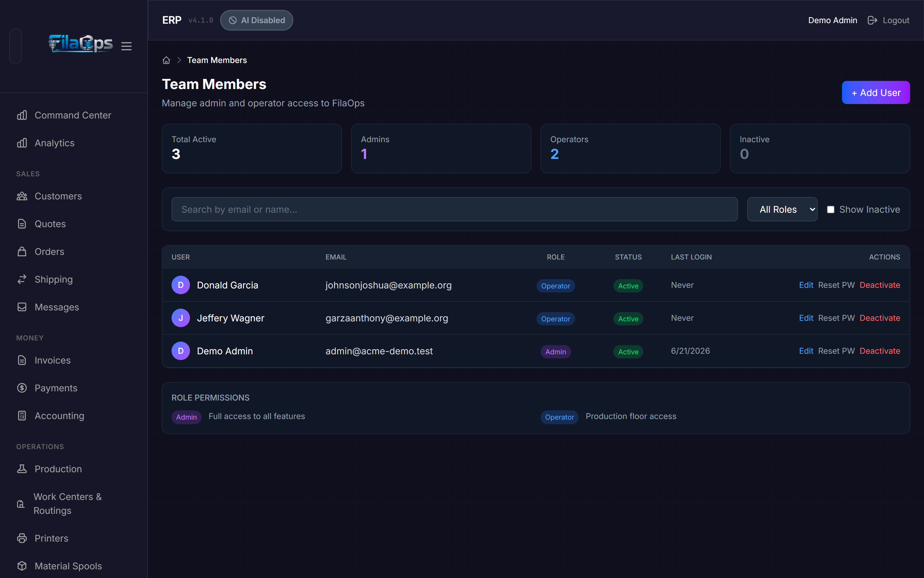Click the Customers people icon

pos(22,196)
